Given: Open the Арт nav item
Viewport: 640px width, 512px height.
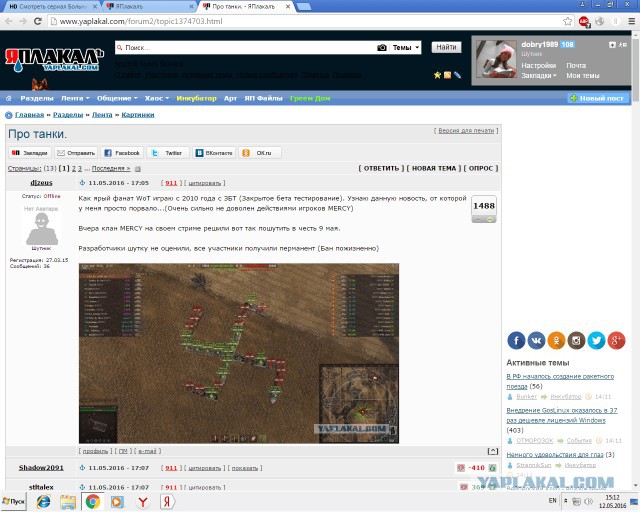Looking at the screenshot, I should [x=230, y=98].
